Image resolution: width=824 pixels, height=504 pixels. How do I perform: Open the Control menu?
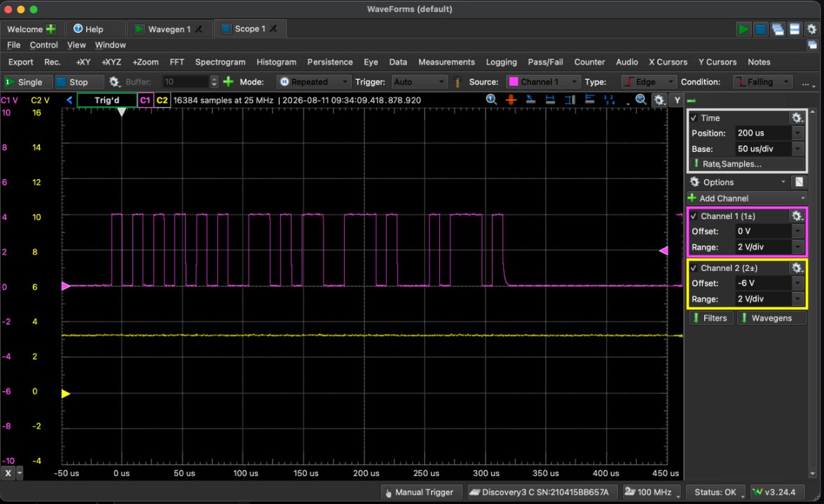(x=43, y=45)
